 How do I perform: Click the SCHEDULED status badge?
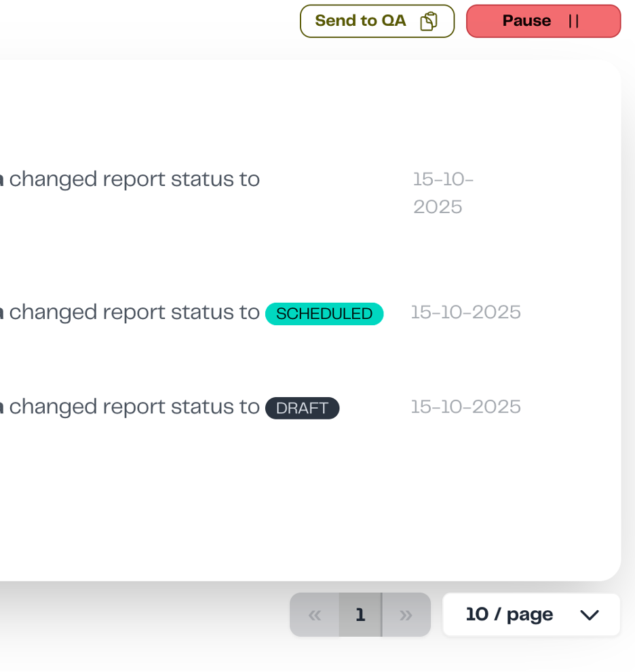coord(324,314)
